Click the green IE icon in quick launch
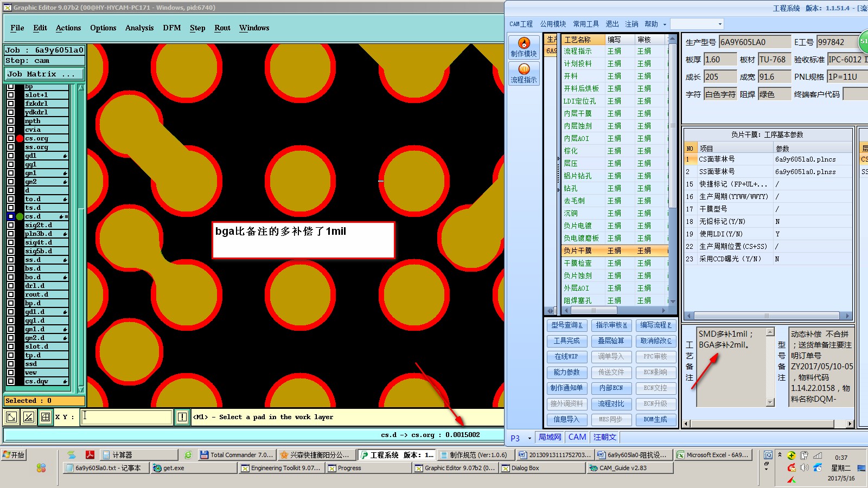The image size is (868, 488). tap(188, 455)
